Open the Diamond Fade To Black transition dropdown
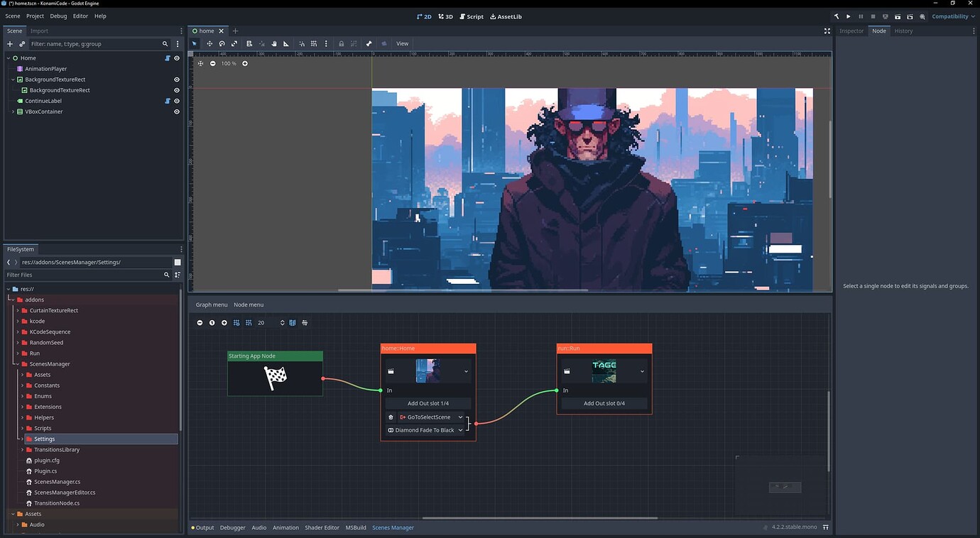The image size is (980, 538). tap(460, 430)
